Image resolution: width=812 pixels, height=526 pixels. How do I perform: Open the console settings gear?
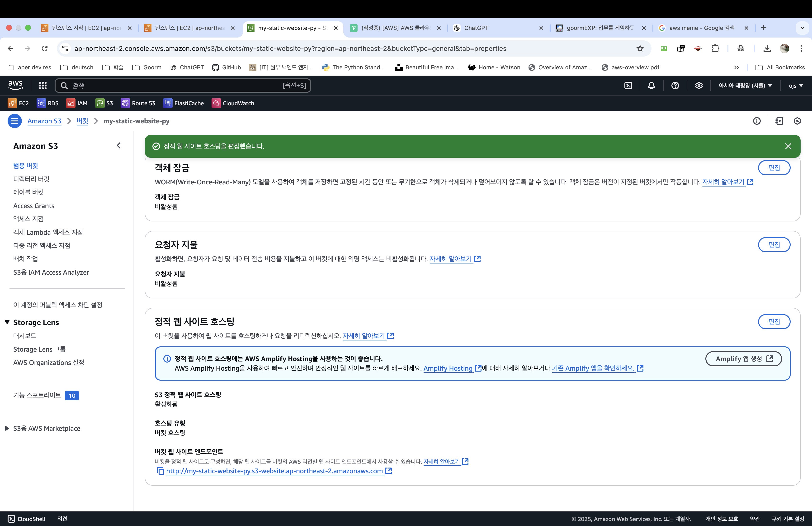[699, 85]
